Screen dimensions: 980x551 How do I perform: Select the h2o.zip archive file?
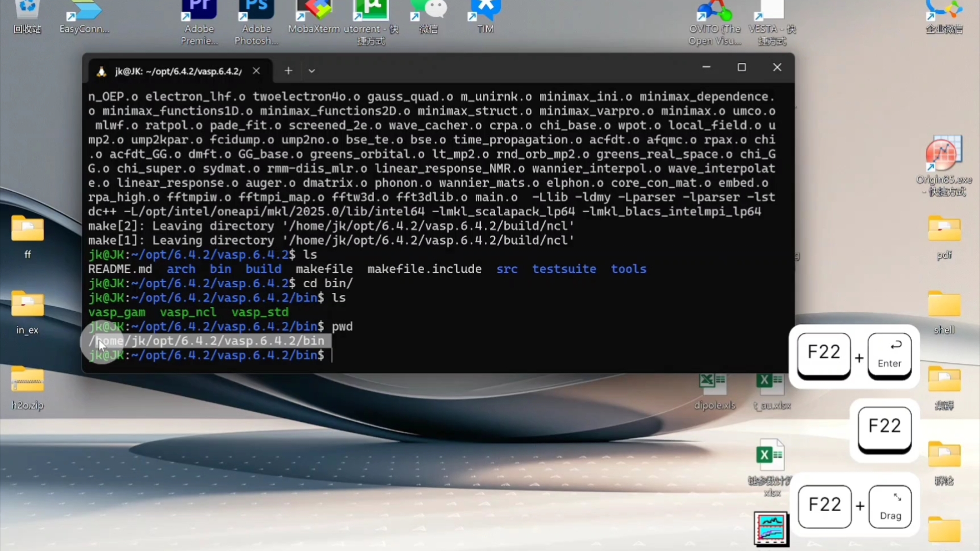(x=28, y=383)
